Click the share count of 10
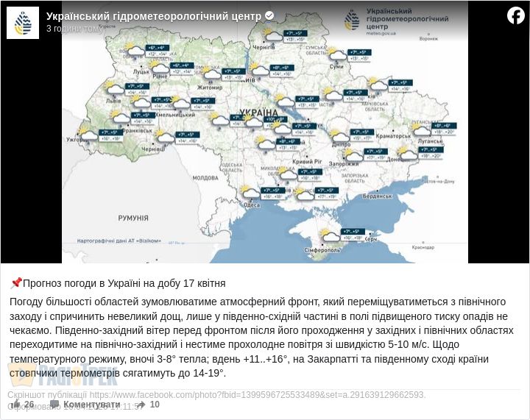 pos(155,404)
